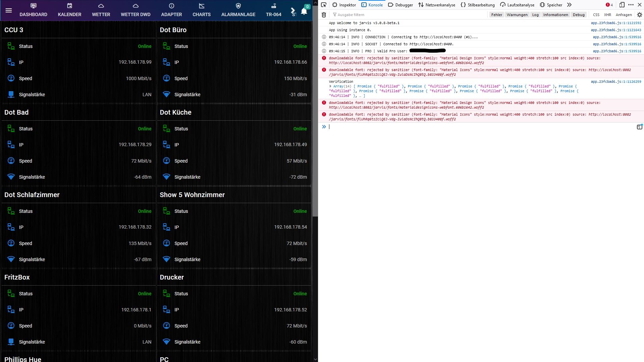
Task: Toggle Debug filter in console
Action: point(579,15)
